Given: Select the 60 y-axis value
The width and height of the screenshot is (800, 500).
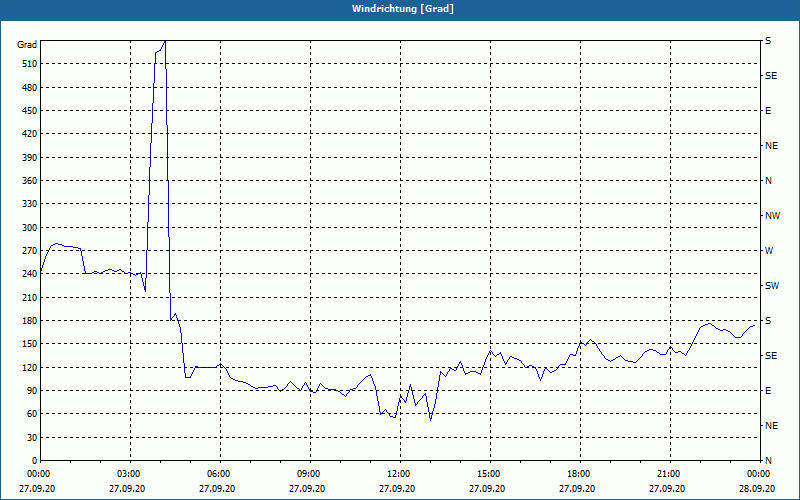Looking at the screenshot, I should coord(31,414).
